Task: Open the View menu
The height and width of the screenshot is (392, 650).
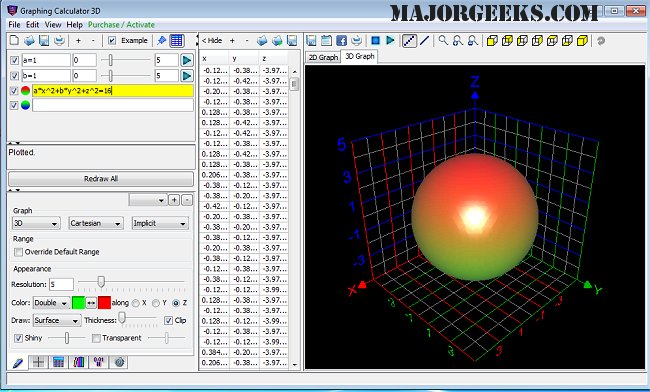Action: pyautogui.click(x=53, y=25)
